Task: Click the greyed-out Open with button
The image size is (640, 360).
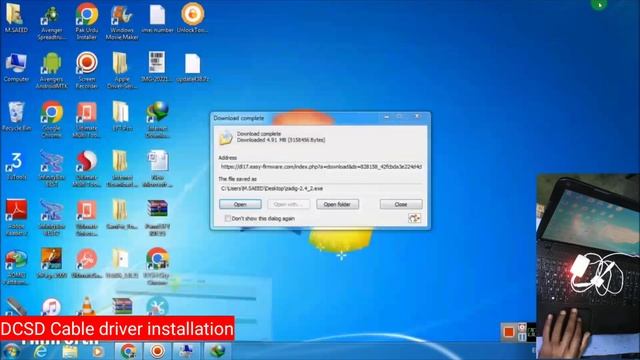Action: click(289, 204)
